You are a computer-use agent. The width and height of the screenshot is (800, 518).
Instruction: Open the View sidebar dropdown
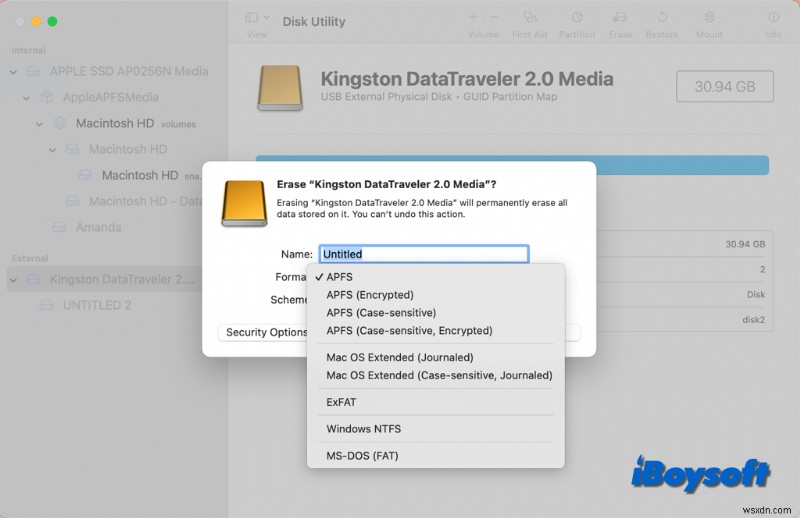pyautogui.click(x=257, y=18)
